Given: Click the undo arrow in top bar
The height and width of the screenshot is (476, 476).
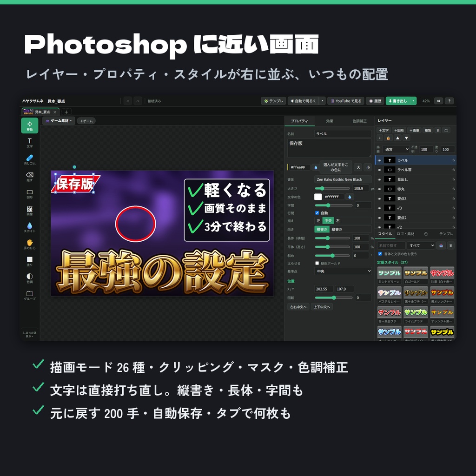Looking at the screenshot, I should coord(128,101).
